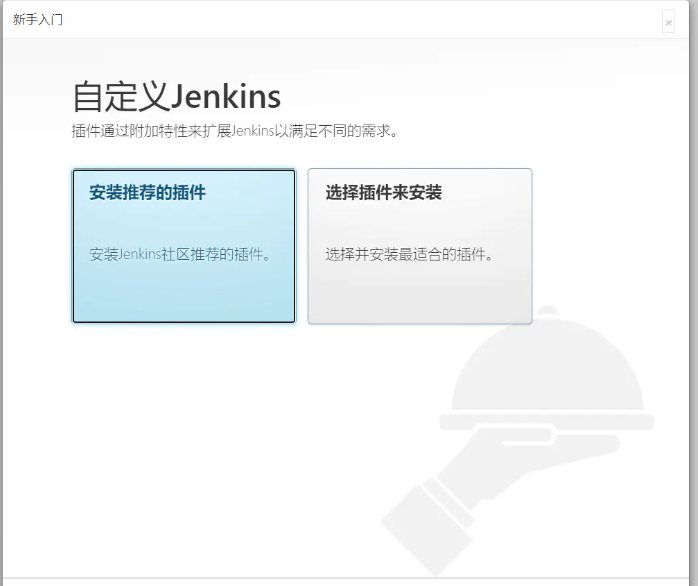Choose the 选择插件来安装 option card

[420, 246]
